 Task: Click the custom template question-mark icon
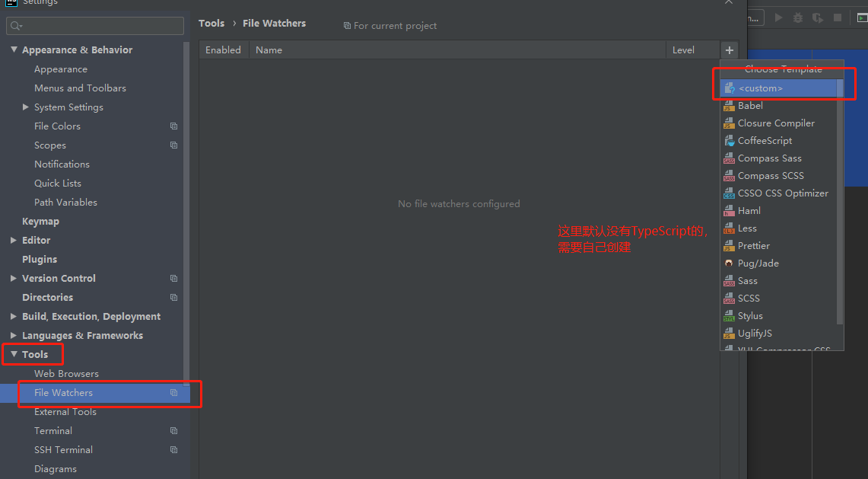point(729,88)
